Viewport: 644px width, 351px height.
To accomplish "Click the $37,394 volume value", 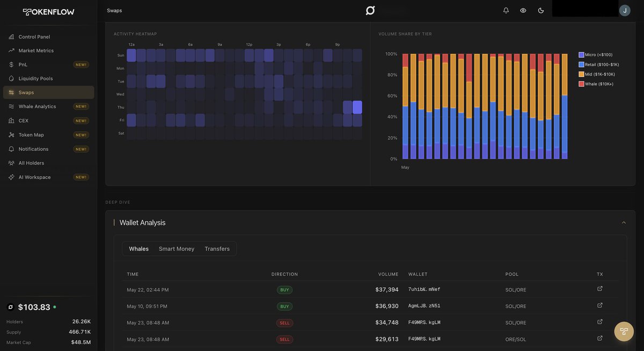I will pyautogui.click(x=387, y=289).
